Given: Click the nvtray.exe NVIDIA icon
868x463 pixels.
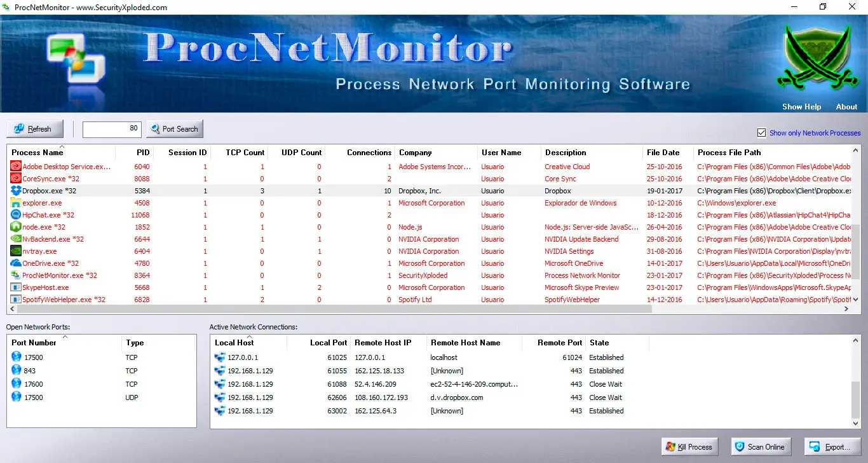Looking at the screenshot, I should tap(16, 251).
